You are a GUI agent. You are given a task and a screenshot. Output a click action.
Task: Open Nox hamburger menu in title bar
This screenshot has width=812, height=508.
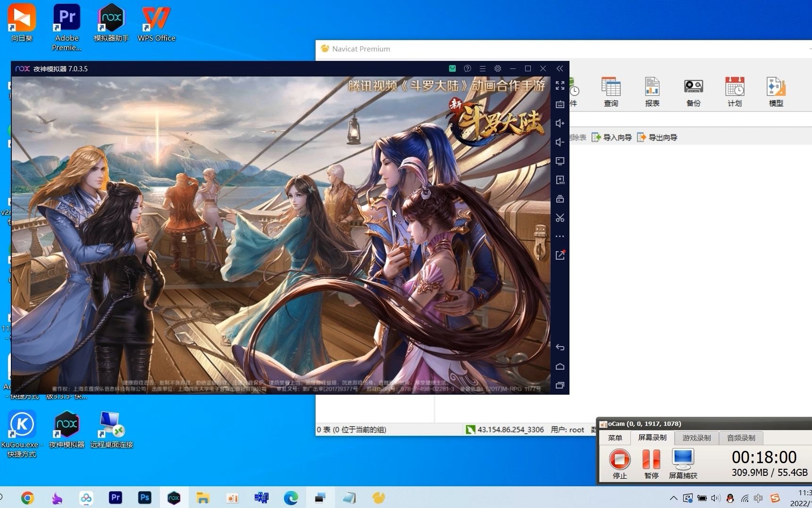click(x=483, y=68)
